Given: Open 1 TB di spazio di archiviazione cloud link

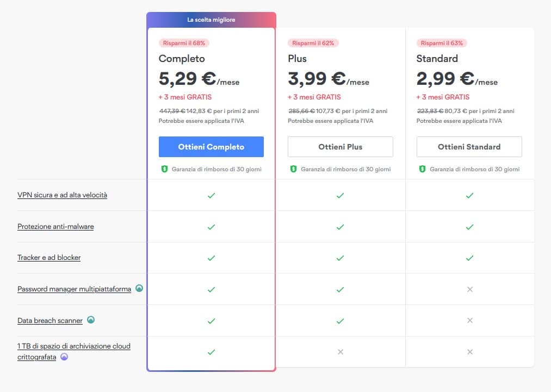Looking at the screenshot, I should point(74,351).
